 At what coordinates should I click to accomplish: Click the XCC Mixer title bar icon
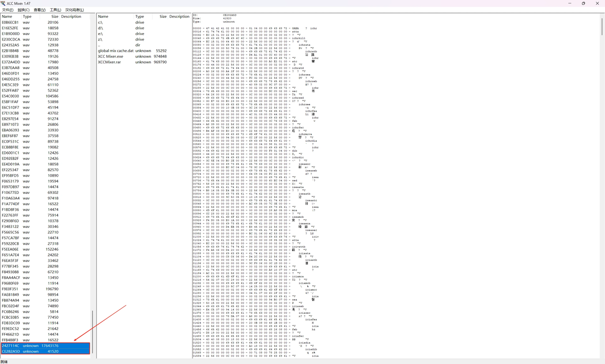3,3
